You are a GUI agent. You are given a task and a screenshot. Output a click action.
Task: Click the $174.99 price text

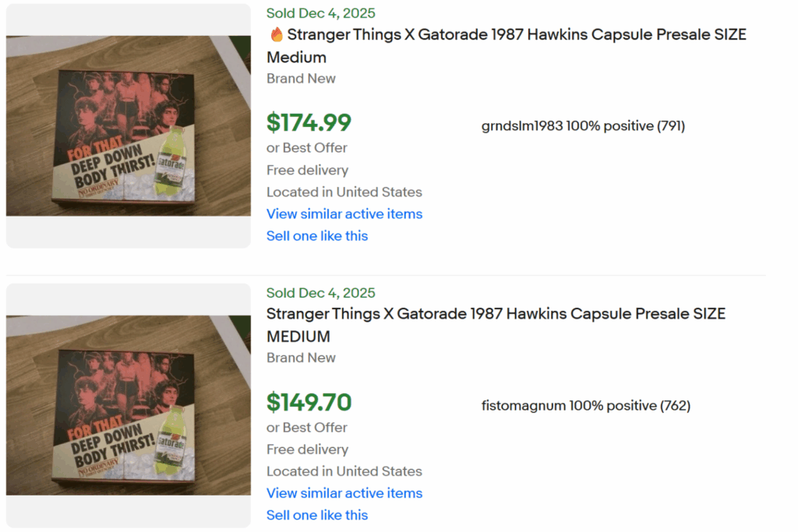(x=309, y=122)
